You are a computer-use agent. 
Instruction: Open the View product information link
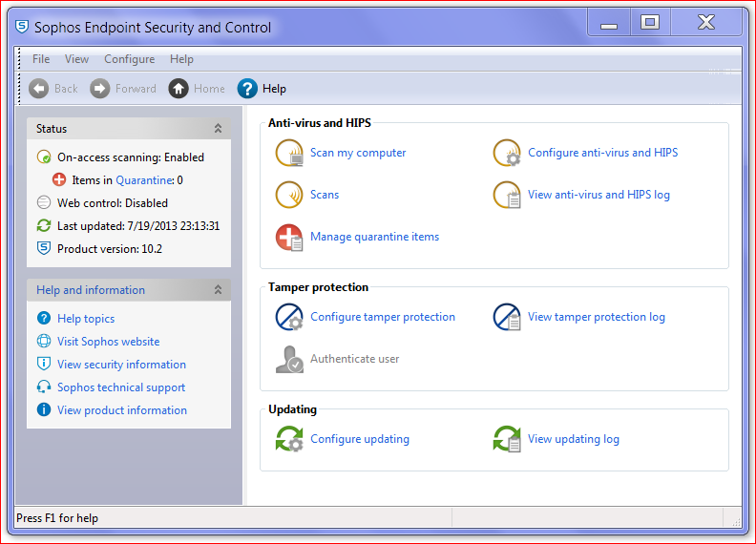click(x=122, y=410)
